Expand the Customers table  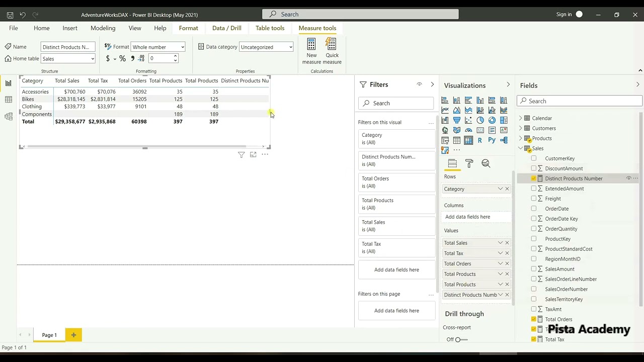pos(521,128)
